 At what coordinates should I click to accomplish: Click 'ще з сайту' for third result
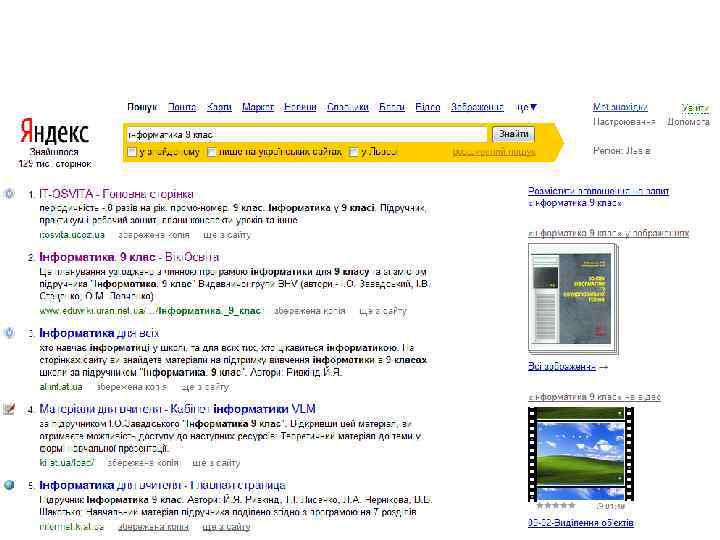click(204, 387)
